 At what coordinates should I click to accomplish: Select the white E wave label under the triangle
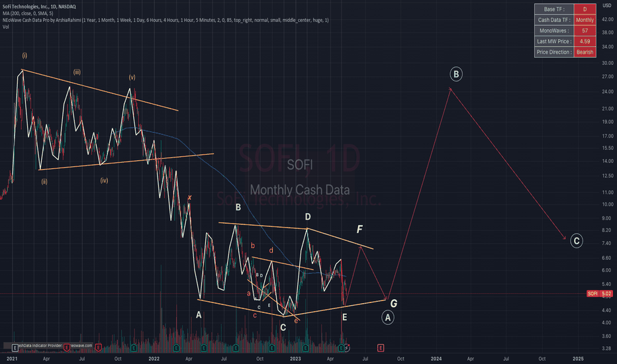tap(345, 317)
